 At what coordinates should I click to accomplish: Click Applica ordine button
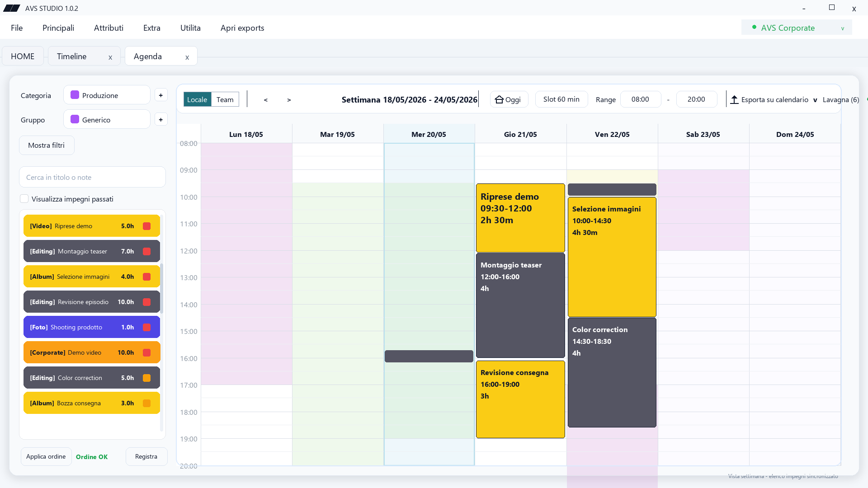(x=46, y=456)
